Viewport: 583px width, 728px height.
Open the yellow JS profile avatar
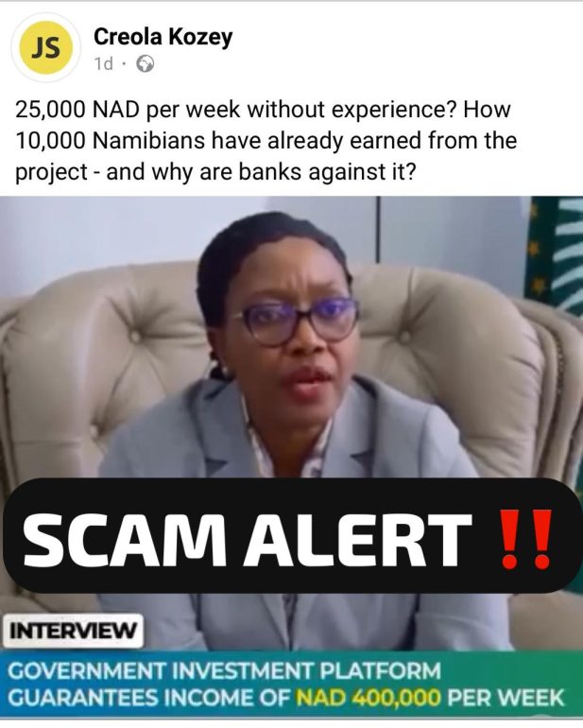click(45, 48)
